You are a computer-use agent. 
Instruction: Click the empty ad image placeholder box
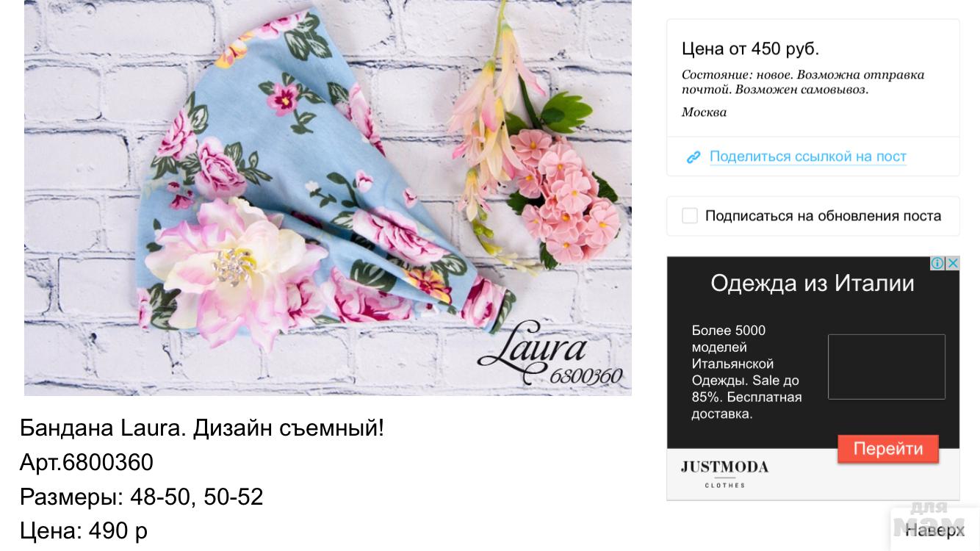pos(887,367)
